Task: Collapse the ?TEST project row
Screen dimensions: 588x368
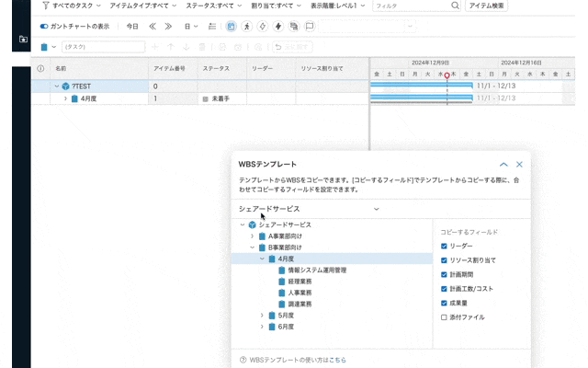Action: (x=57, y=86)
